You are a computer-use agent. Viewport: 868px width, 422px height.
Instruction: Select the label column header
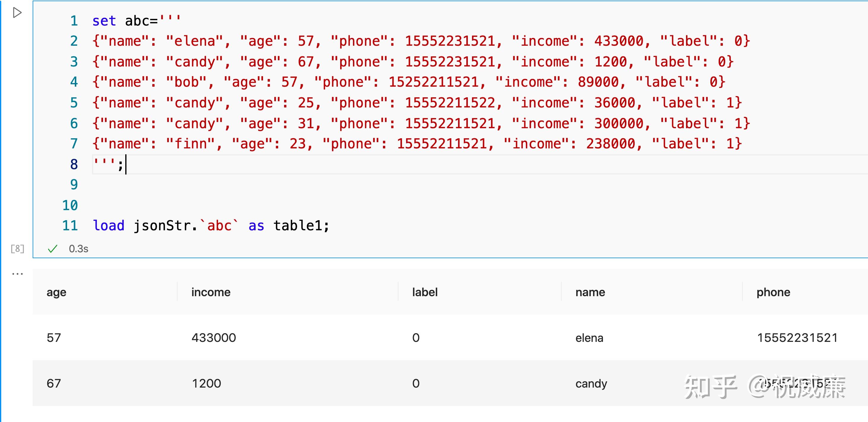tap(425, 292)
